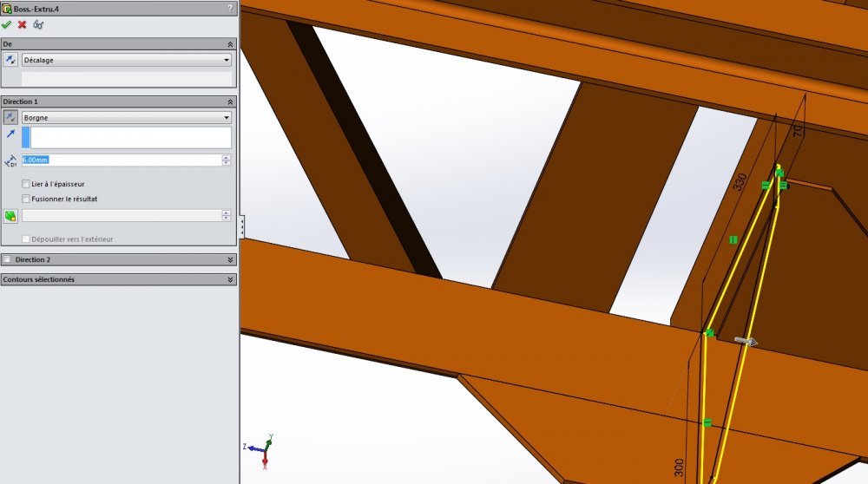
Task: Enable Lier à l'épaisseur checkbox
Action: pyautogui.click(x=25, y=184)
